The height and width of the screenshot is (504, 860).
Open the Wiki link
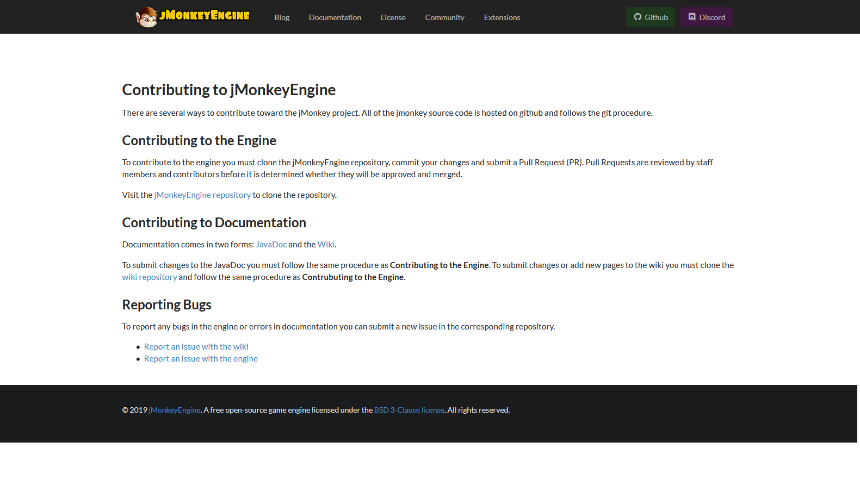point(326,245)
